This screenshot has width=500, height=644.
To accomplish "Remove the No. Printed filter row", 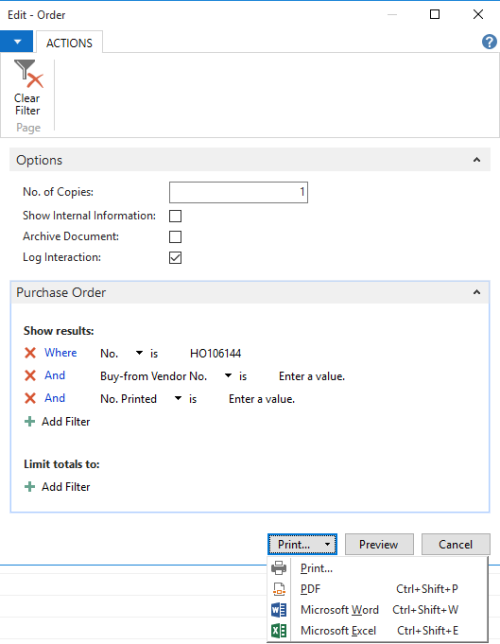I will pos(30,398).
